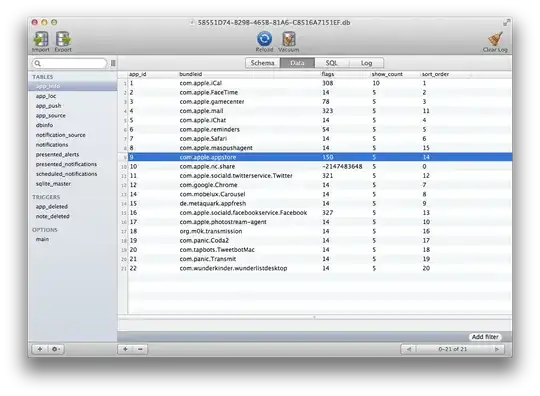Image resolution: width=540 pixels, height=396 pixels.
Task: Add a row with the plus button
Action: tap(125, 349)
